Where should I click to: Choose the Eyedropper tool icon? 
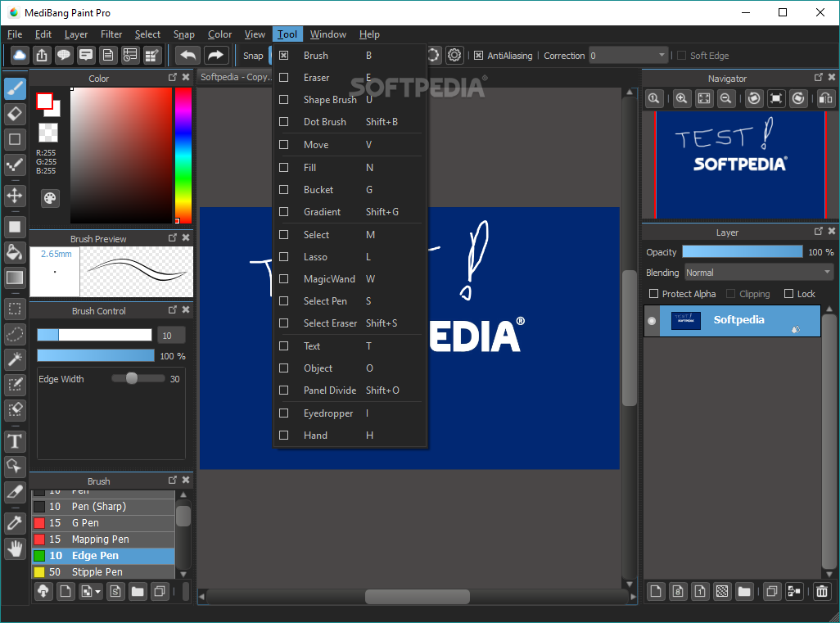point(15,521)
